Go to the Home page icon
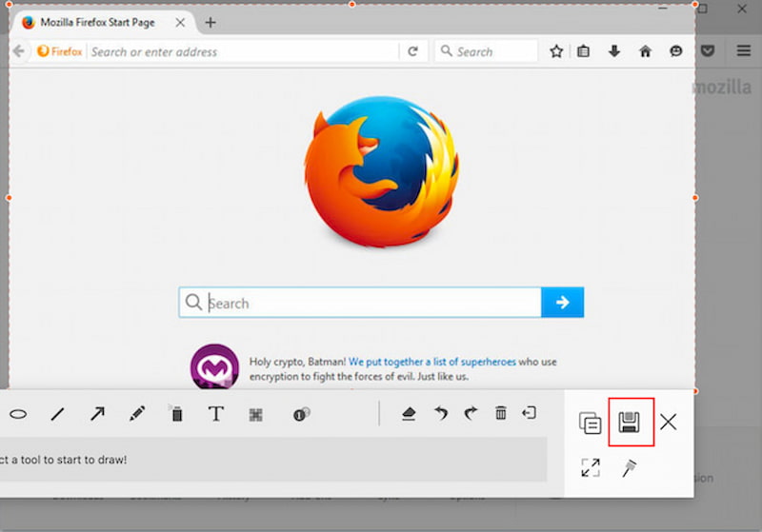 point(646,51)
